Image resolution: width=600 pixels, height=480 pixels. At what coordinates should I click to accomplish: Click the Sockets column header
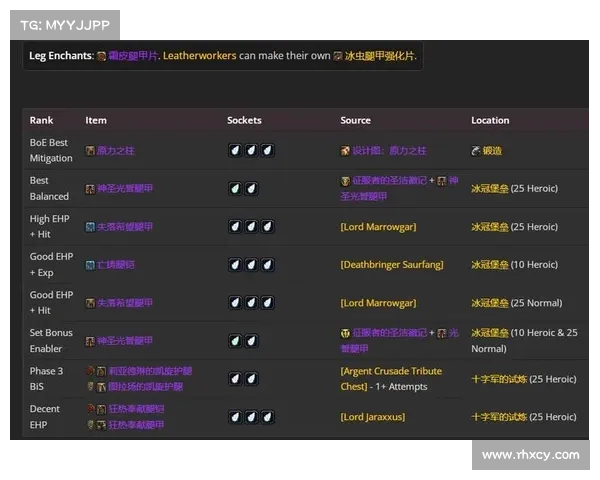pos(244,120)
